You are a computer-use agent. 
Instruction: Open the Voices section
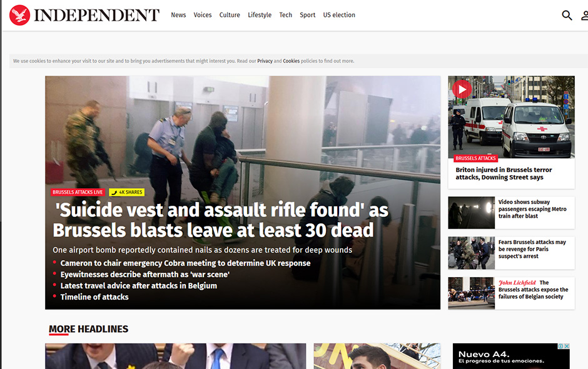(203, 15)
